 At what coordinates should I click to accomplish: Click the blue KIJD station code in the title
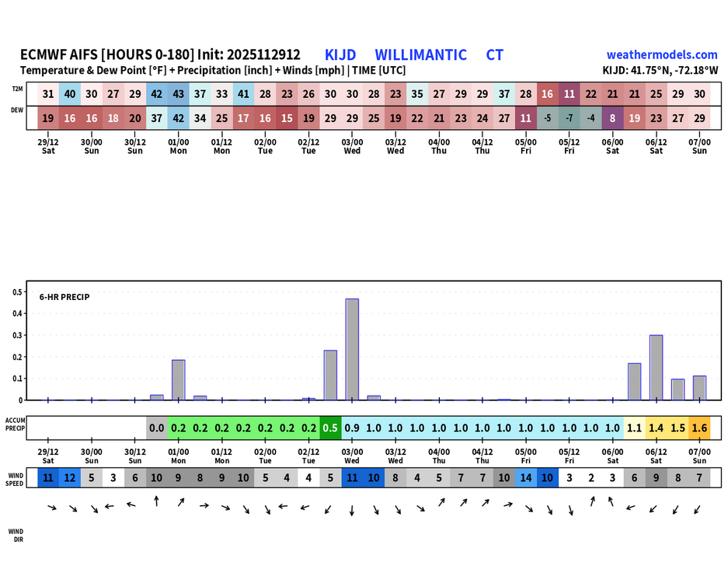click(x=340, y=54)
